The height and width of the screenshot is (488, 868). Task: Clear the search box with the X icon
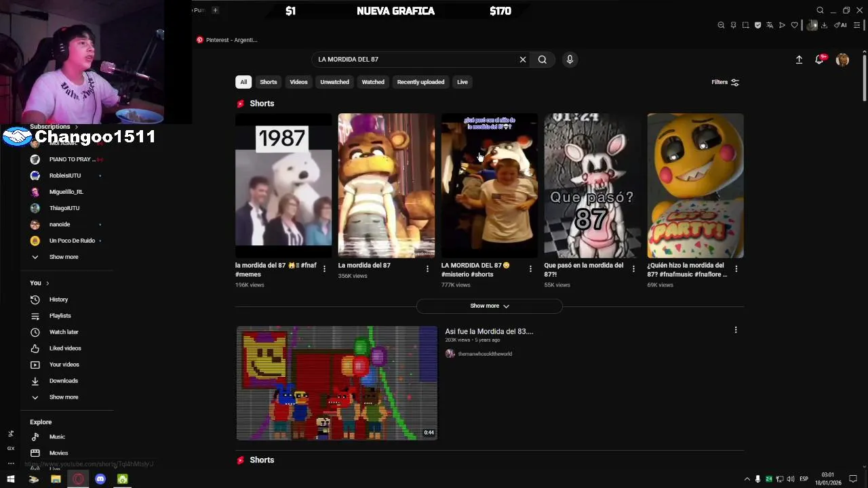coord(523,60)
